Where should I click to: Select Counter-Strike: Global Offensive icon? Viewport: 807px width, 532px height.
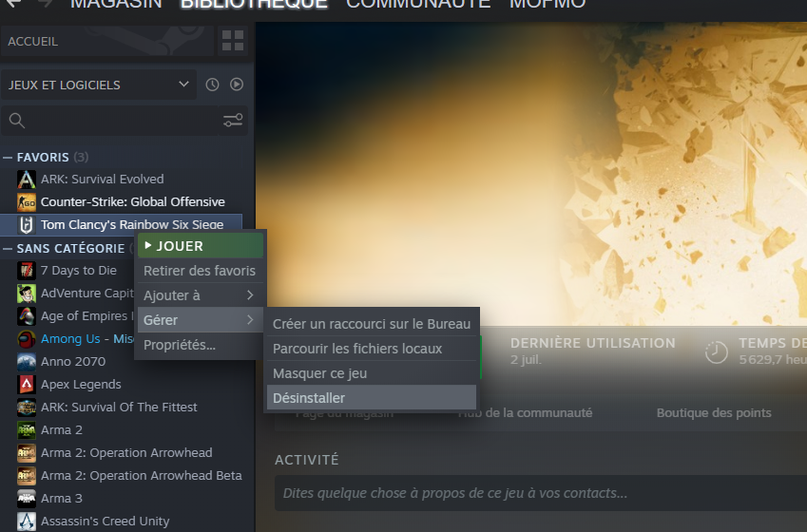[27, 201]
